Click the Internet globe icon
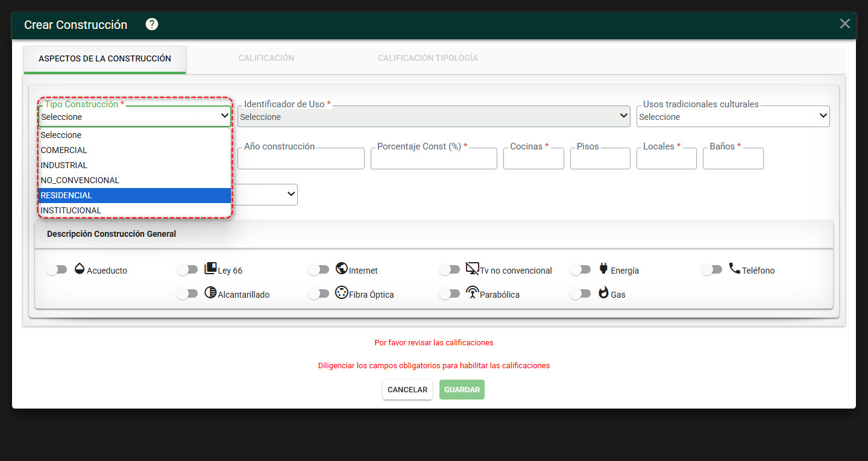 coord(342,269)
